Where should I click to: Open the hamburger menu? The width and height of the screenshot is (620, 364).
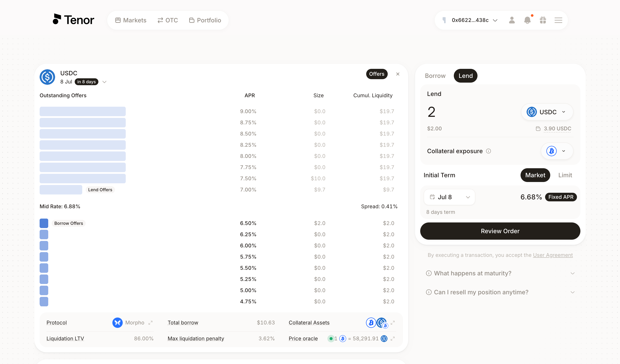pyautogui.click(x=558, y=20)
